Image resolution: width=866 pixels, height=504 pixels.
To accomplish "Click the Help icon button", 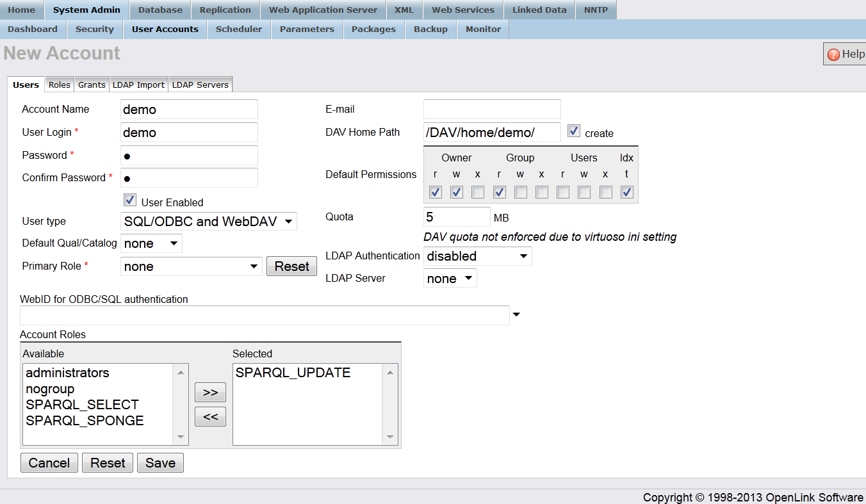I will (845, 54).
